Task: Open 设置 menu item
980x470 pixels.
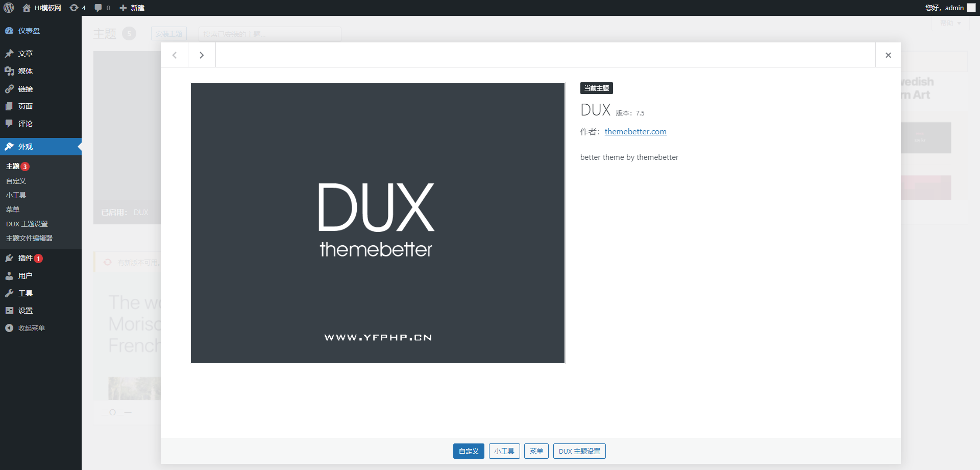Action: [x=41, y=311]
